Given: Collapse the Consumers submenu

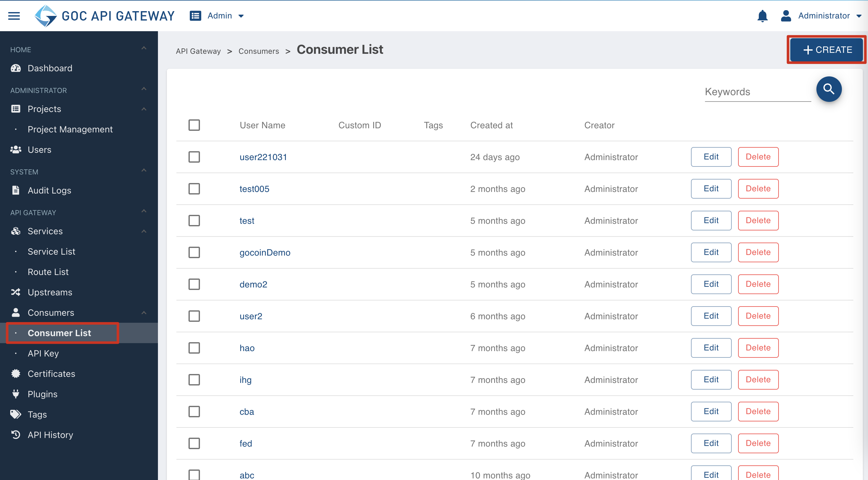Looking at the screenshot, I should 144,313.
